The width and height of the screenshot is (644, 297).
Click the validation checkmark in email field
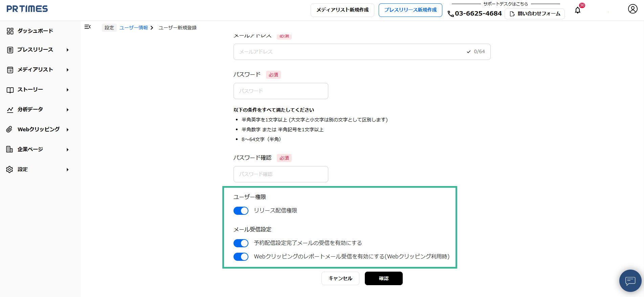(469, 52)
